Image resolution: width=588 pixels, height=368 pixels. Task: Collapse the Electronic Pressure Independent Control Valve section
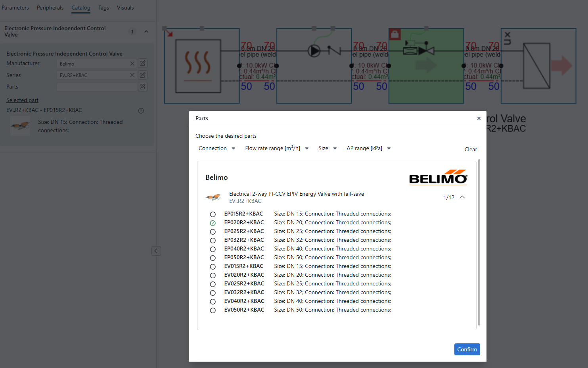pos(146,31)
